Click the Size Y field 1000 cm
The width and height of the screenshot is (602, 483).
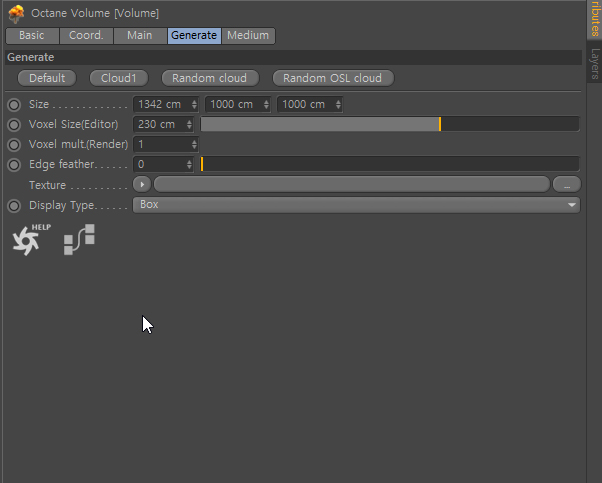pos(238,104)
